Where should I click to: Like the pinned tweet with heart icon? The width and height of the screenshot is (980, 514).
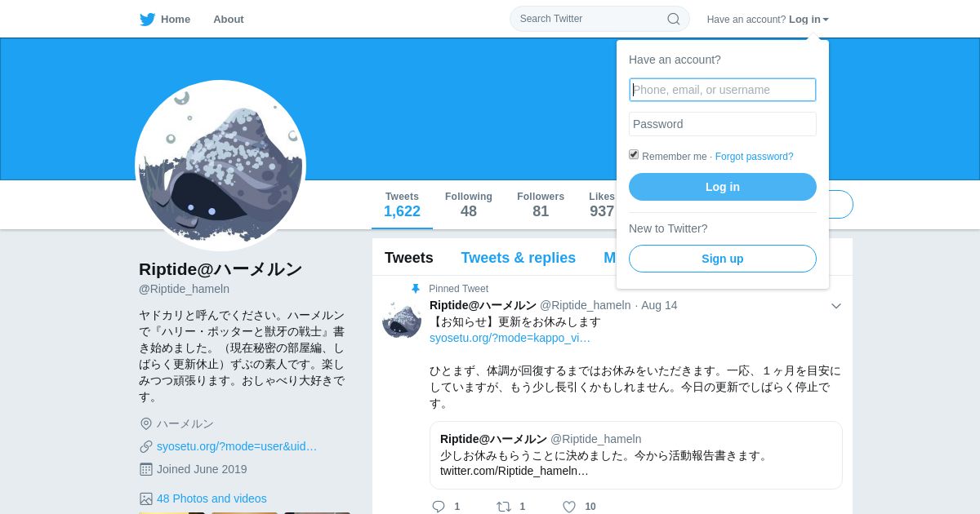(x=569, y=507)
